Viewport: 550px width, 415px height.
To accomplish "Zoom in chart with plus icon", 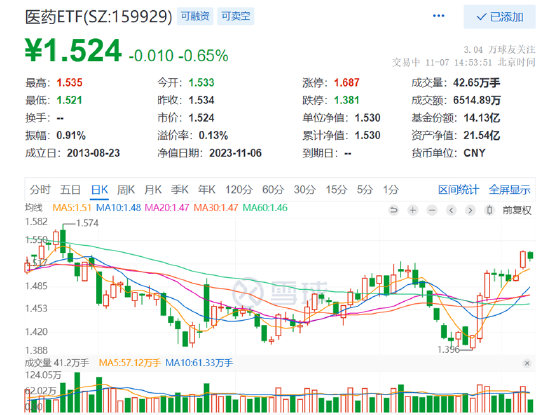I will point(413,210).
